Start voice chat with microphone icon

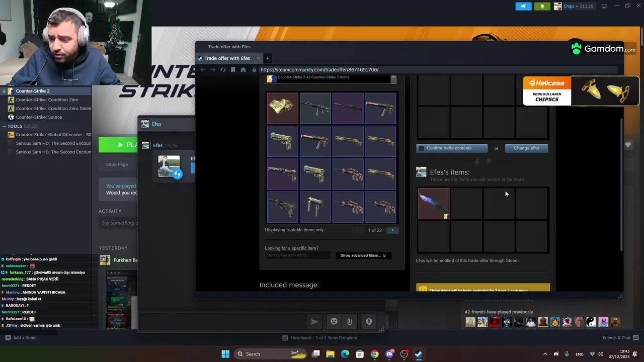coord(369,322)
